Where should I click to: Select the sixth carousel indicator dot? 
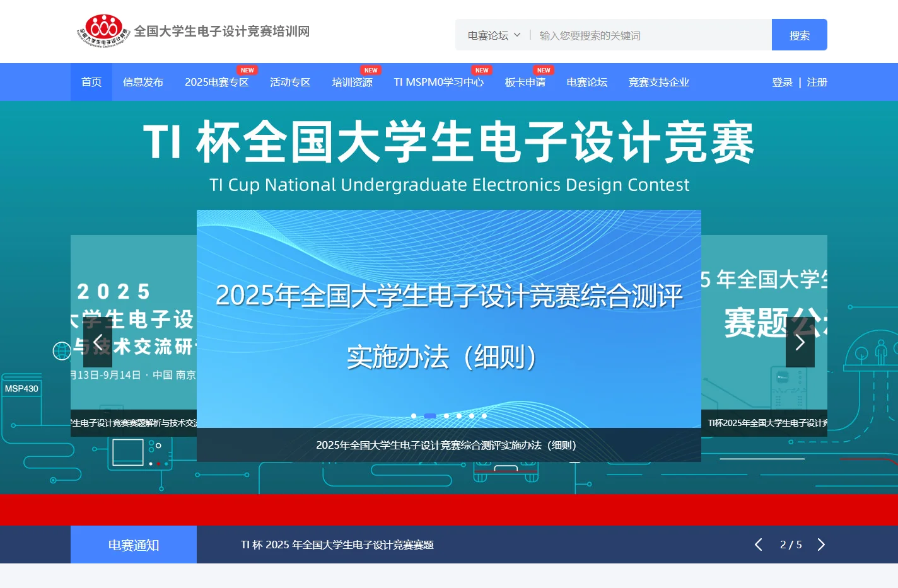[x=484, y=416]
